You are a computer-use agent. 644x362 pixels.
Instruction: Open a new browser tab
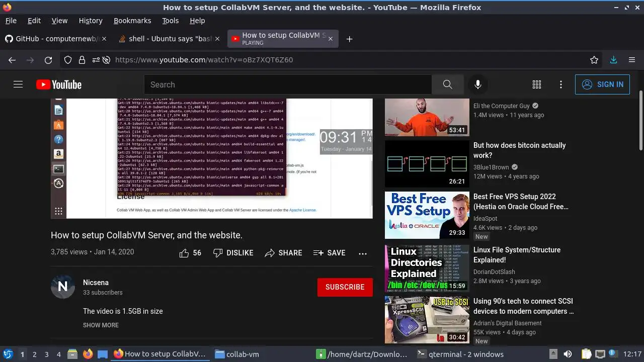[x=349, y=39]
